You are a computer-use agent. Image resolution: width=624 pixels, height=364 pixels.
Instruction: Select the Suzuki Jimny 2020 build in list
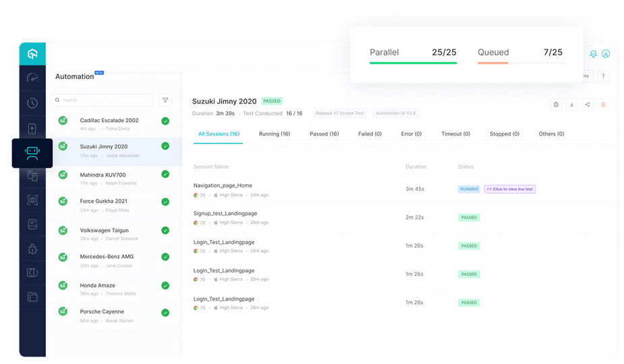114,151
